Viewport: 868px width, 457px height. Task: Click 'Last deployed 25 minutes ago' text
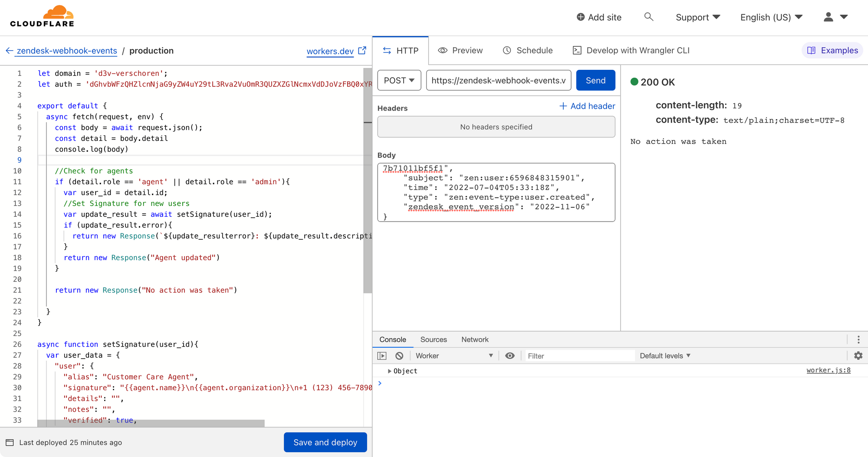coord(70,442)
